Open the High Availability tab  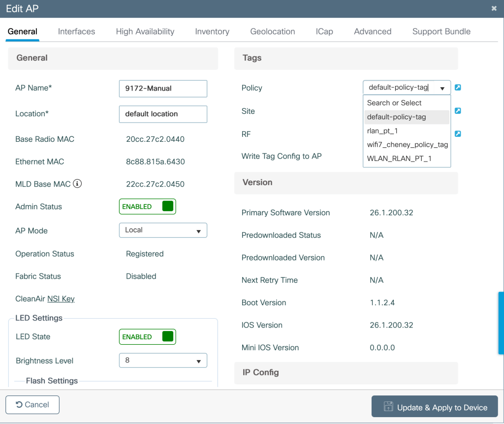tap(145, 32)
